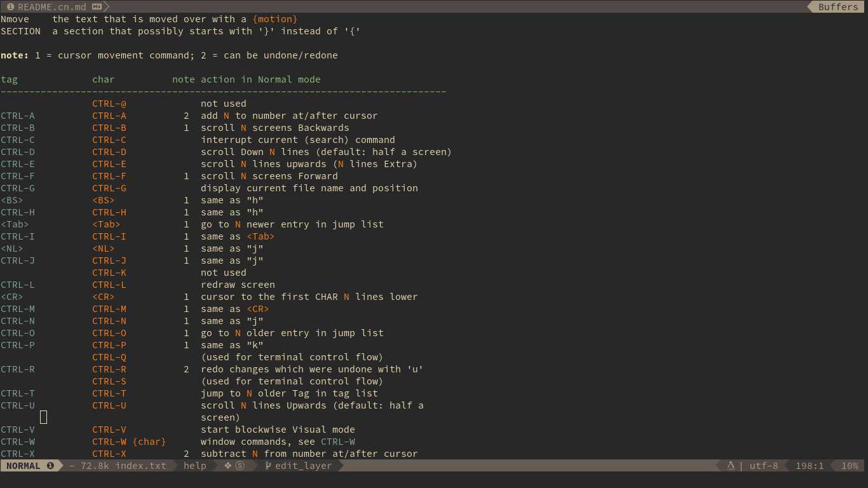Click the orange <BS> char link
This screenshot has height=488, width=868.
click(104, 200)
